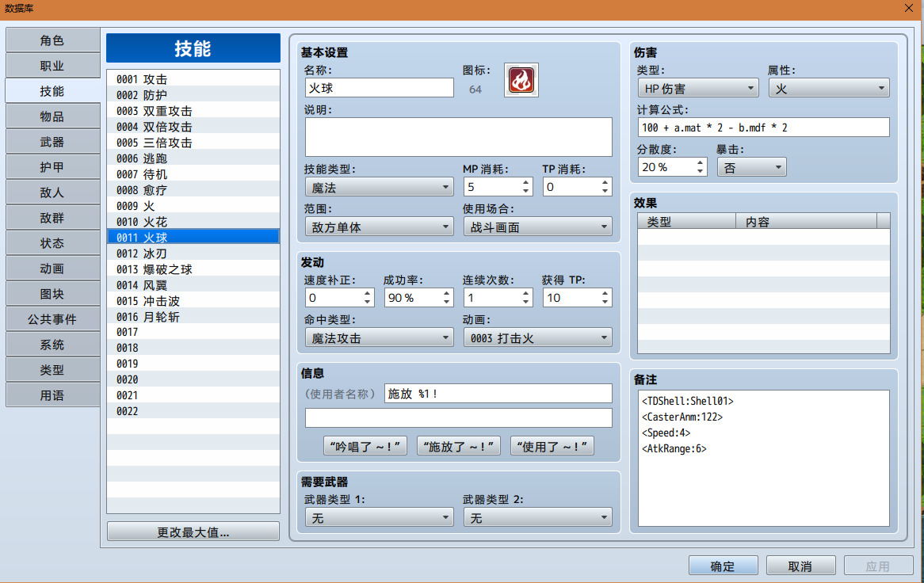Click the message field containing 施放 %1！

click(x=498, y=393)
